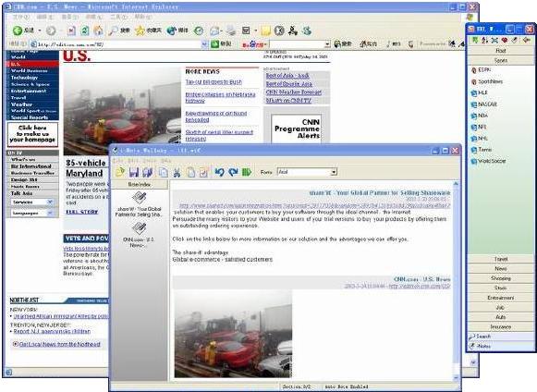Click the open folder icon in note window toolbar
537x392 pixels.
(x=120, y=172)
